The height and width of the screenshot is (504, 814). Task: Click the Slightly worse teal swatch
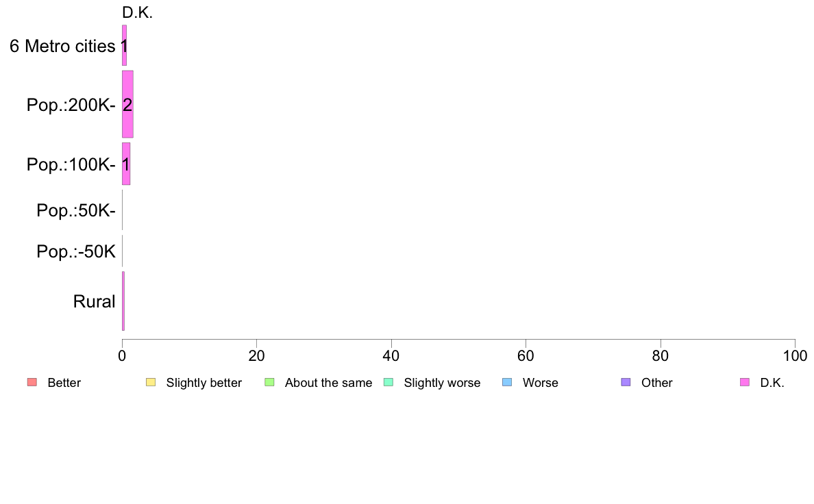[388, 383]
